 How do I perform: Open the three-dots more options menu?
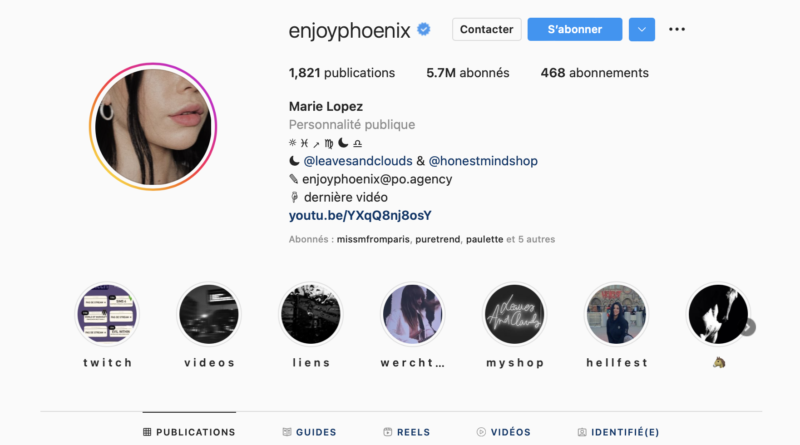click(x=677, y=29)
